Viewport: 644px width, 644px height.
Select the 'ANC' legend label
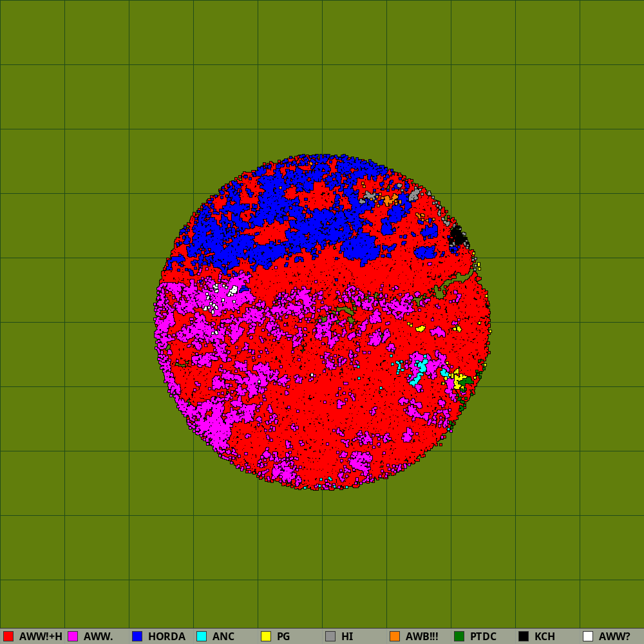[223, 636]
